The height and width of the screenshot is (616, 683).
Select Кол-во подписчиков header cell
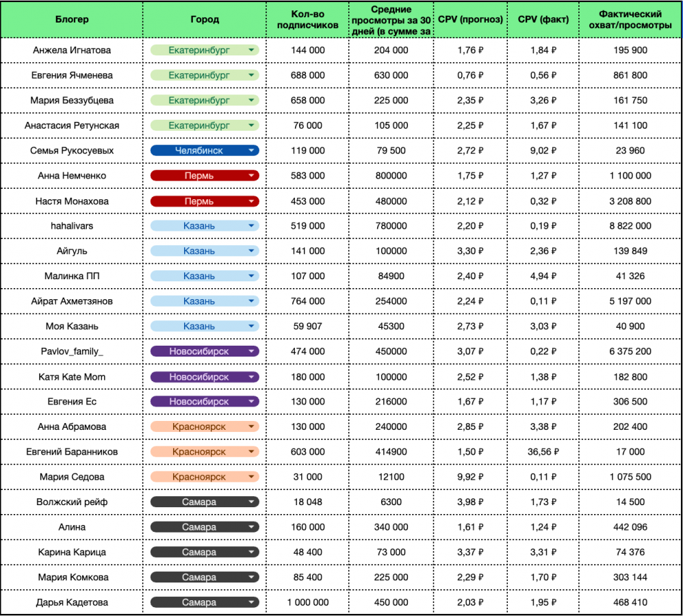(307, 19)
